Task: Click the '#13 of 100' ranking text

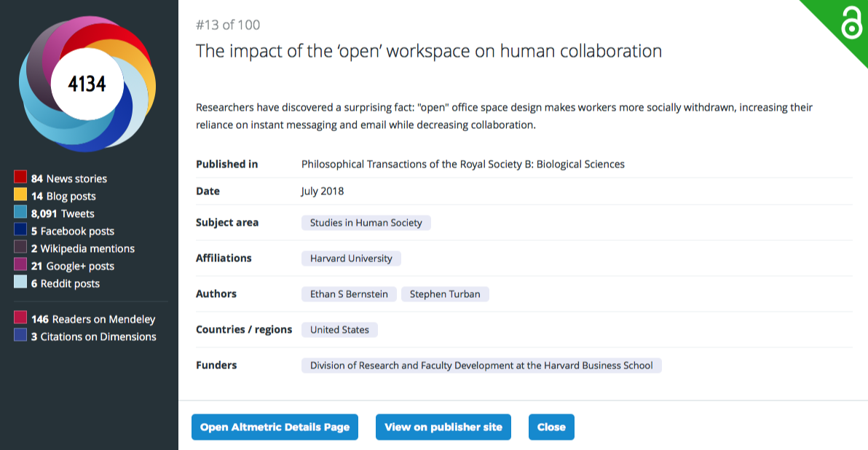Action: 228,25
